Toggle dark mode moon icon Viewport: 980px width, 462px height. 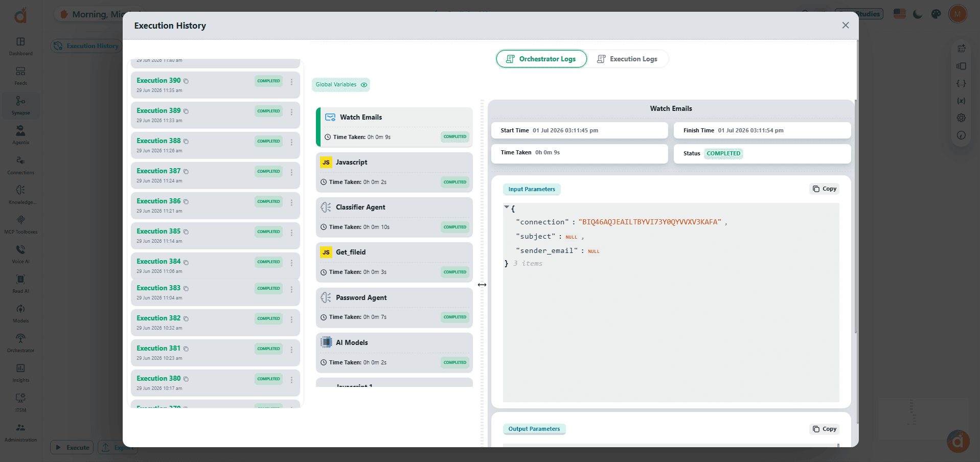point(918,14)
